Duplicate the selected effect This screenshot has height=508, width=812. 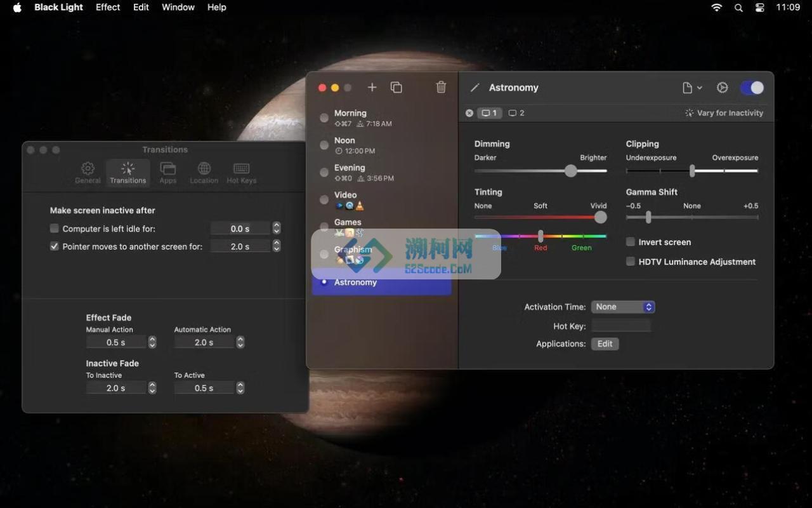pyautogui.click(x=396, y=88)
